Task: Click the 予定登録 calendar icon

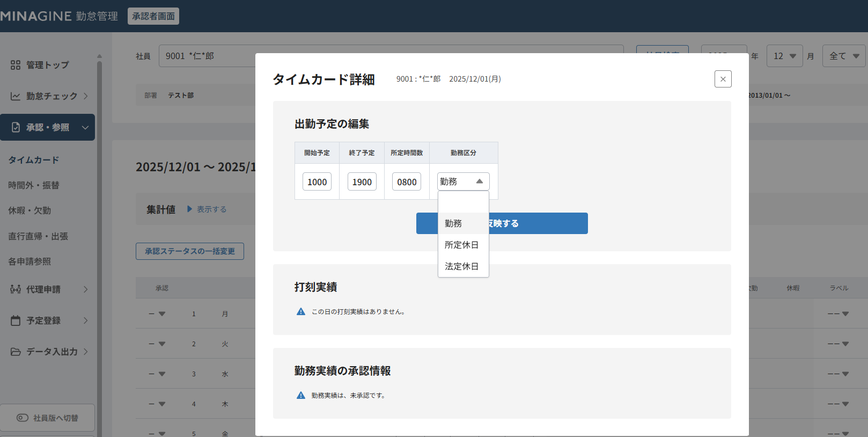Action: click(x=16, y=321)
